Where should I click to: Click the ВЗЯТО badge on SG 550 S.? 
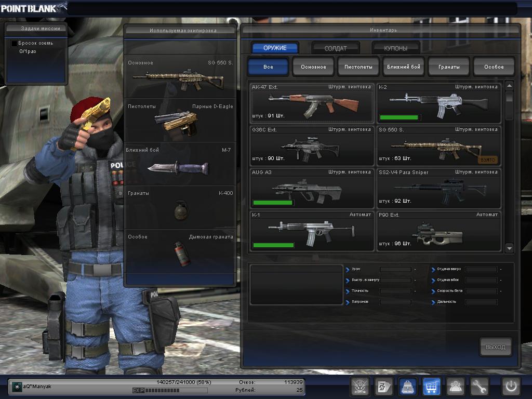coord(488,160)
